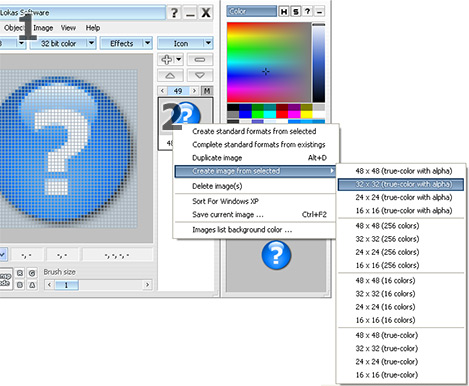Open the 32 bit color dropdown

coord(63,43)
